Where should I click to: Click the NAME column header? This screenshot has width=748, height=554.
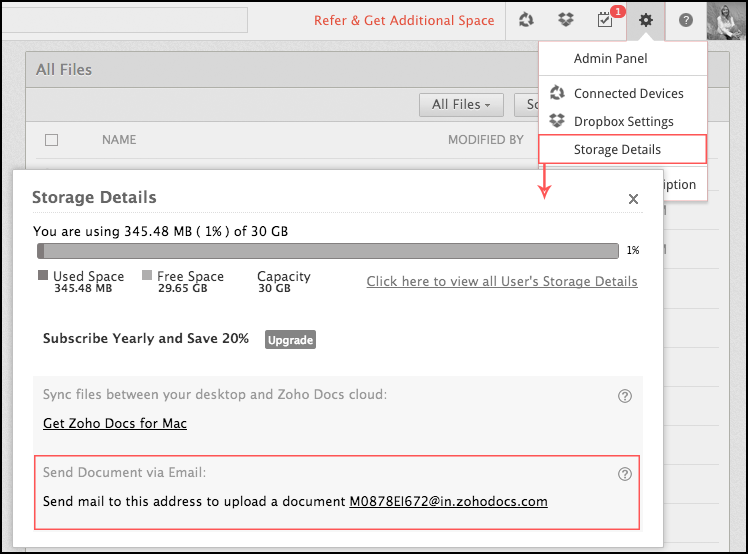click(119, 140)
